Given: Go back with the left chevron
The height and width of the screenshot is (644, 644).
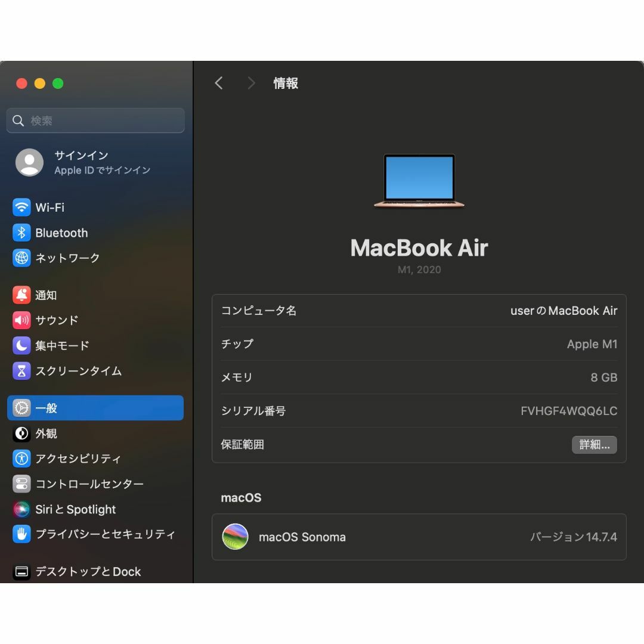Looking at the screenshot, I should click(218, 83).
